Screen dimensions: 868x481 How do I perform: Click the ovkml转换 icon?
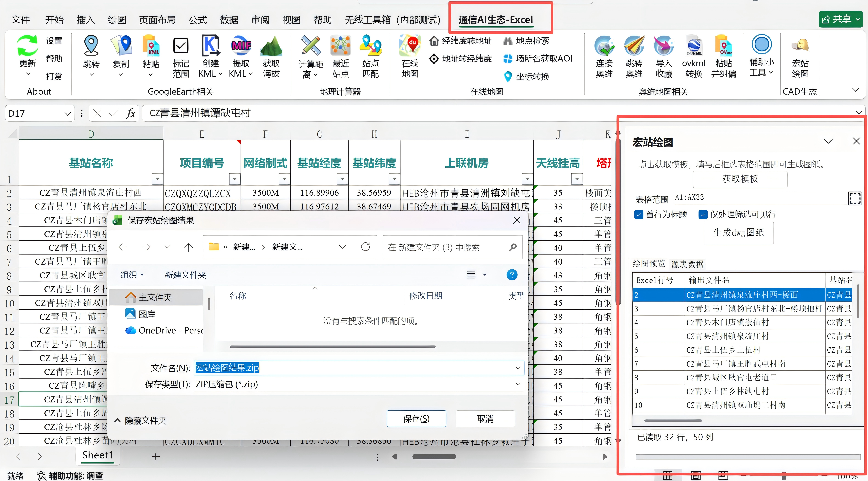coord(694,45)
